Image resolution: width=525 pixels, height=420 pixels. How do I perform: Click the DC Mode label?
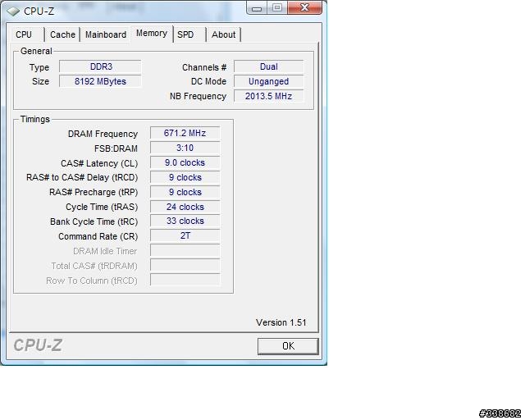[208, 81]
